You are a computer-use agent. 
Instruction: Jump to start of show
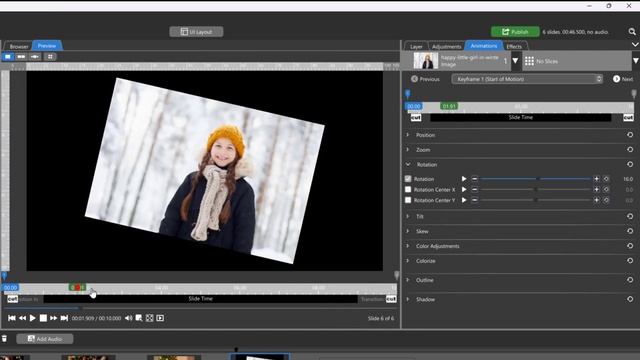[11, 318]
